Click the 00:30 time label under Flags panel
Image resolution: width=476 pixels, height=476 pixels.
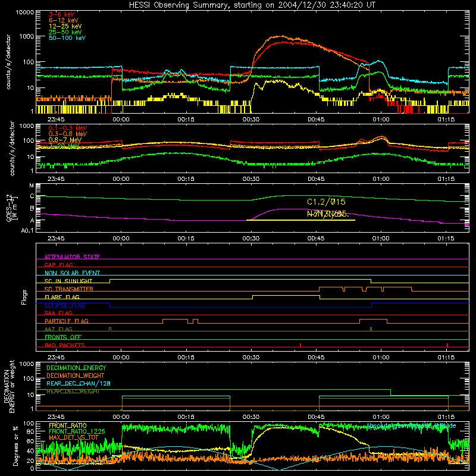(251, 358)
